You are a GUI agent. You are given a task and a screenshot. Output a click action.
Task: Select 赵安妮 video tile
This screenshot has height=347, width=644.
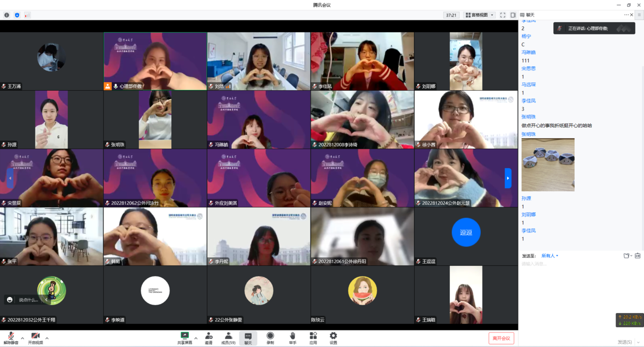[362, 178]
